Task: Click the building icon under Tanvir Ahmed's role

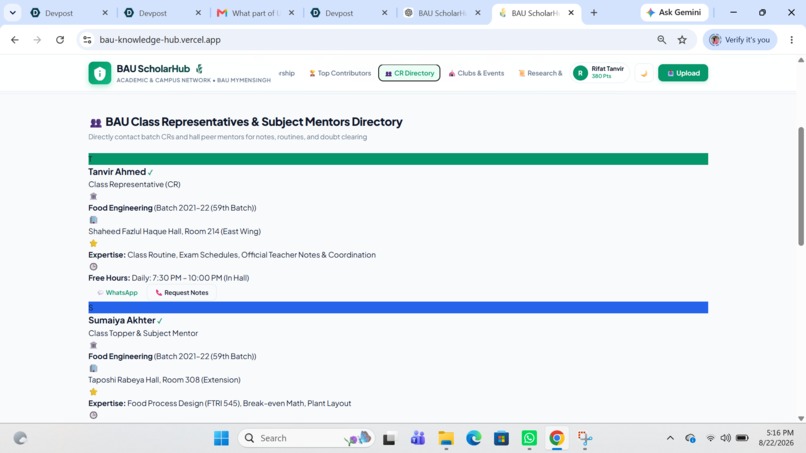Action: [93, 196]
